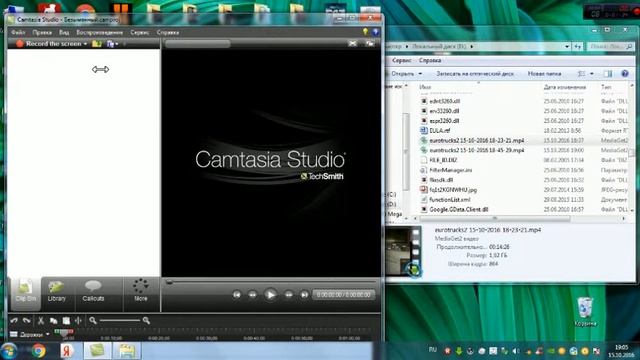The height and width of the screenshot is (360, 640).
Task: Open the Windows Start button
Action: 9,351
